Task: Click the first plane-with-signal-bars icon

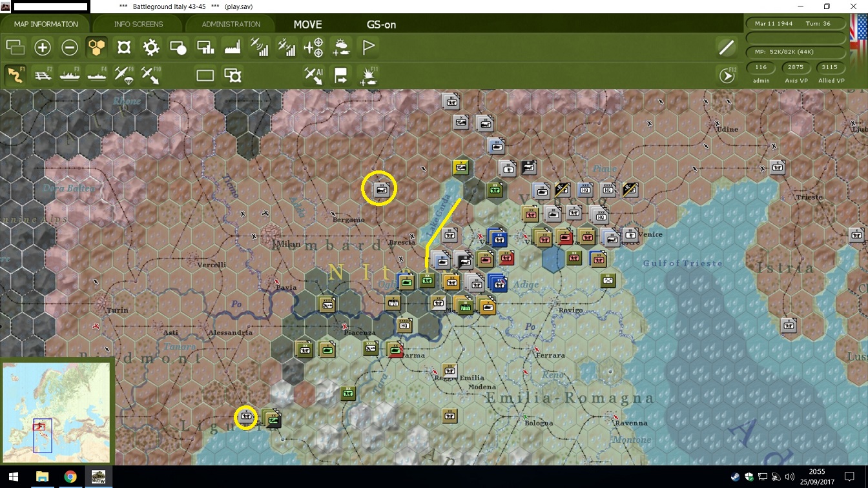Action: point(260,48)
